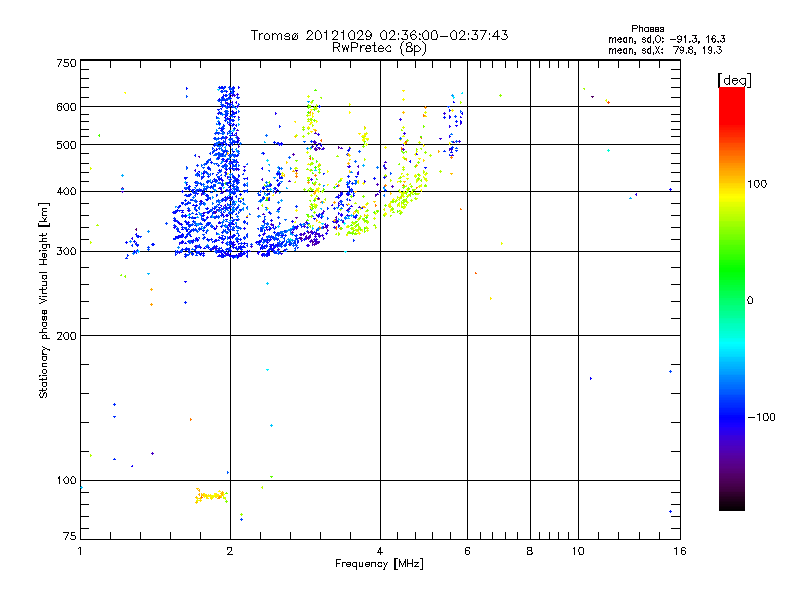Image resolution: width=800 pixels, height=600 pixels.
Task: Click the x-axis tick label '6'
Action: coord(467,551)
